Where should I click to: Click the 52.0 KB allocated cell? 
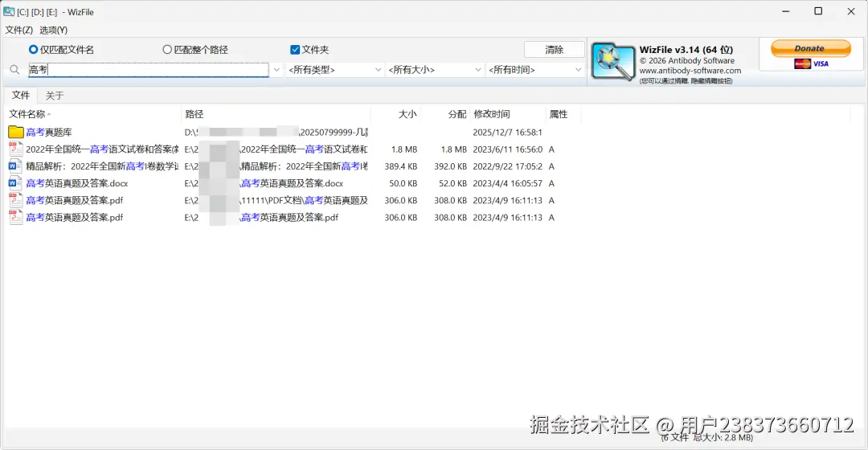pyautogui.click(x=452, y=183)
